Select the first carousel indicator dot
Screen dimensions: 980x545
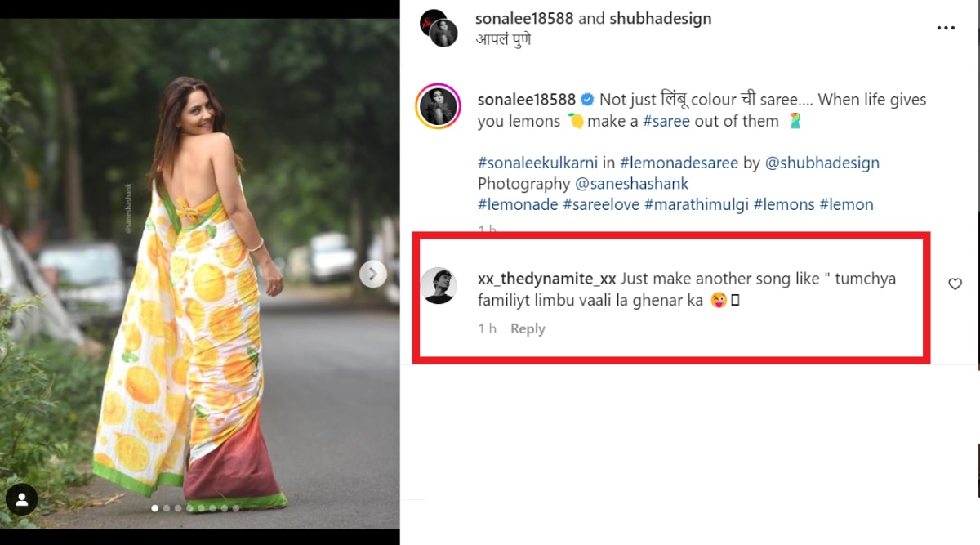coord(155,508)
